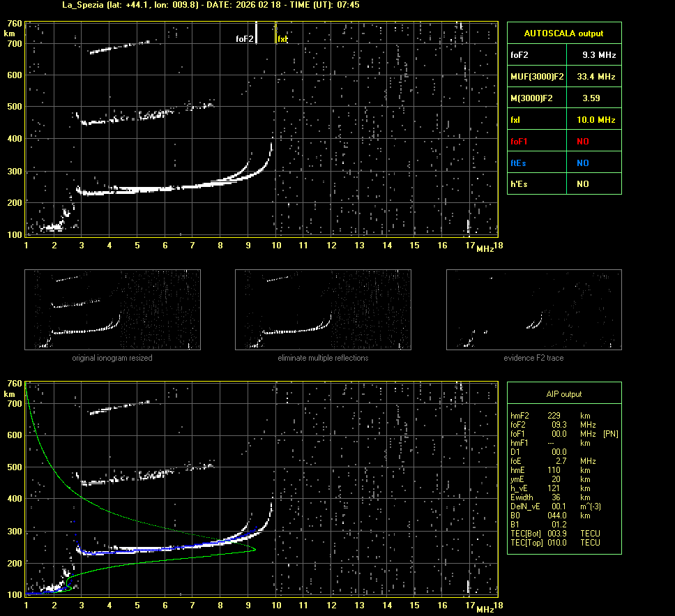The width and height of the screenshot is (675, 616).
Task: Click the green profile curve peak in bottom ionogram
Action: point(255,549)
